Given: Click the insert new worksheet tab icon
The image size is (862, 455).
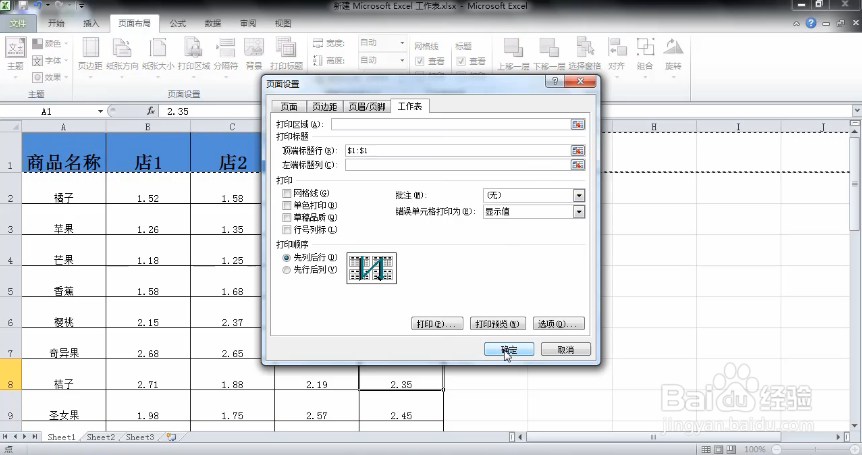Looking at the screenshot, I should 172,437.
